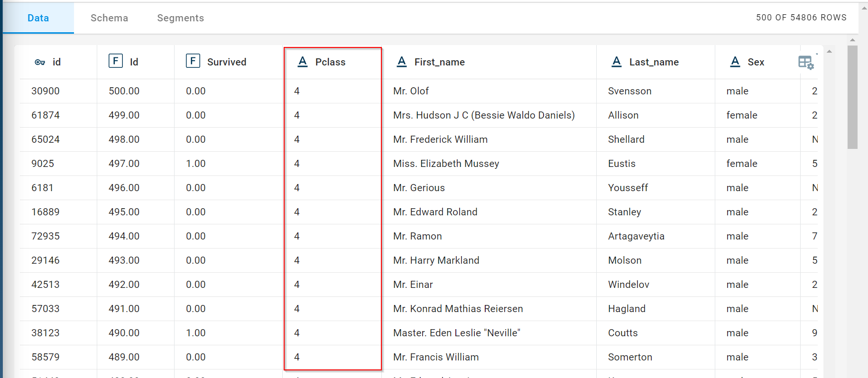This screenshot has width=868, height=378.
Task: Open the Segments tab
Action: point(180,18)
